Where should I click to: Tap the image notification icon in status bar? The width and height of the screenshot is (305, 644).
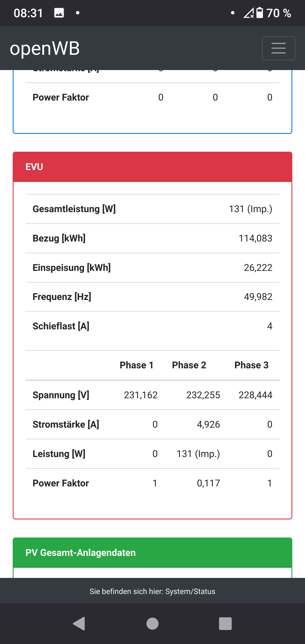click(x=59, y=13)
